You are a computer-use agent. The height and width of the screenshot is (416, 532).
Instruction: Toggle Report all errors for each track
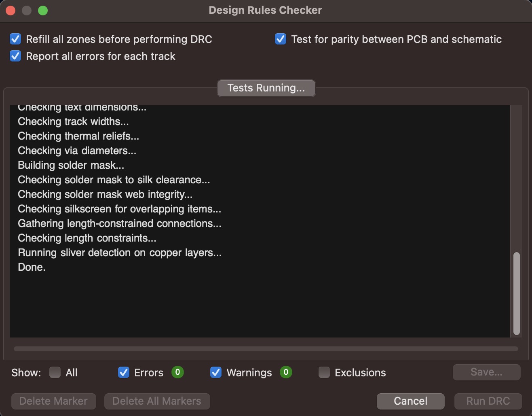[x=15, y=56]
